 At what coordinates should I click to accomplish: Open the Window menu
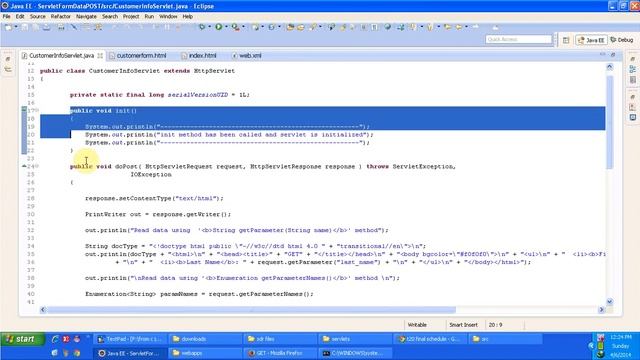click(x=168, y=17)
